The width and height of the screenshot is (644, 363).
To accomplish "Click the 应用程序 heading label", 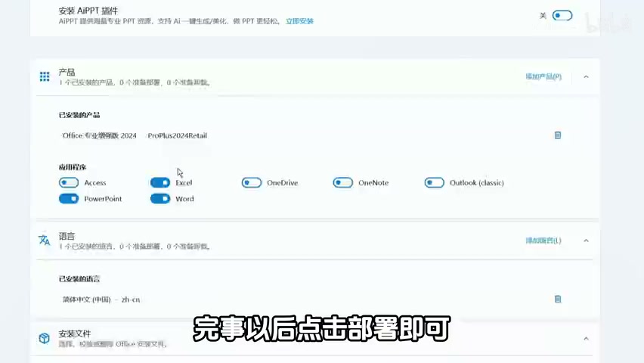I will 73,167.
